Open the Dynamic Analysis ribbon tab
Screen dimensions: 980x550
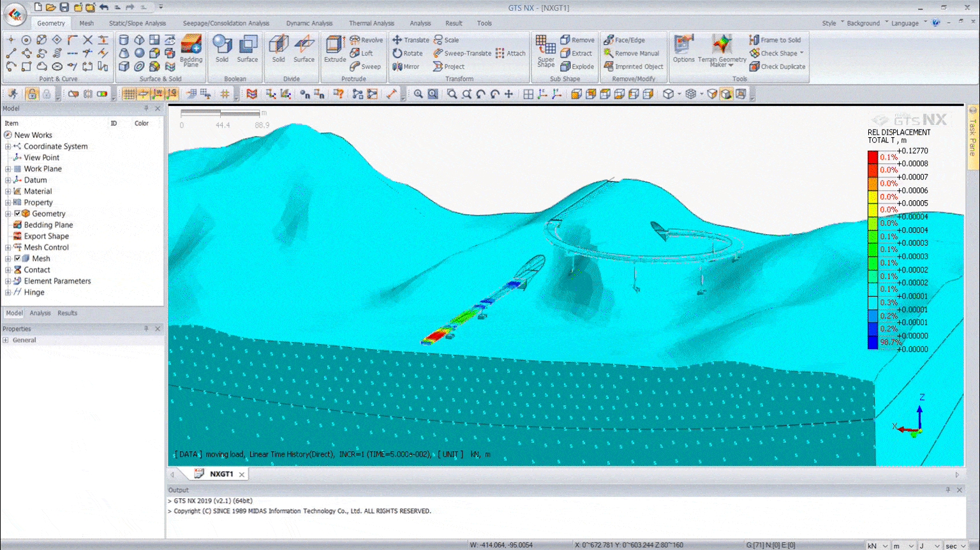[x=309, y=23]
